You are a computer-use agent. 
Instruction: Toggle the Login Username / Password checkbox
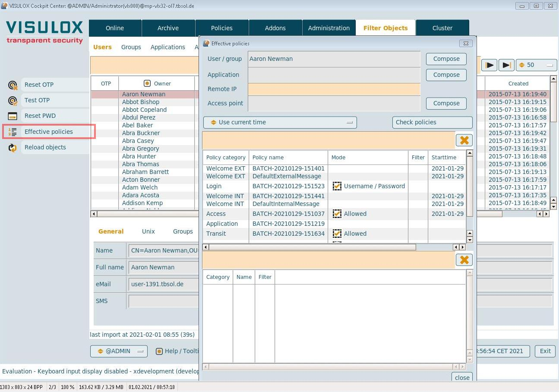click(x=337, y=187)
